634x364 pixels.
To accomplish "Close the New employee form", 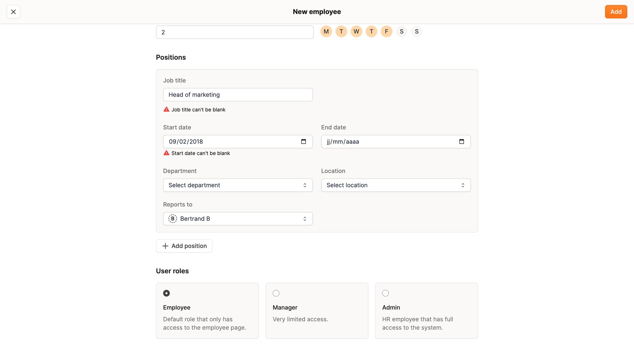I will coord(13,12).
